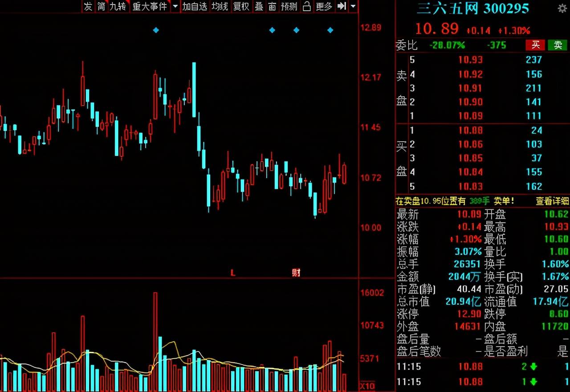Click the red 买 buy button

[535, 45]
